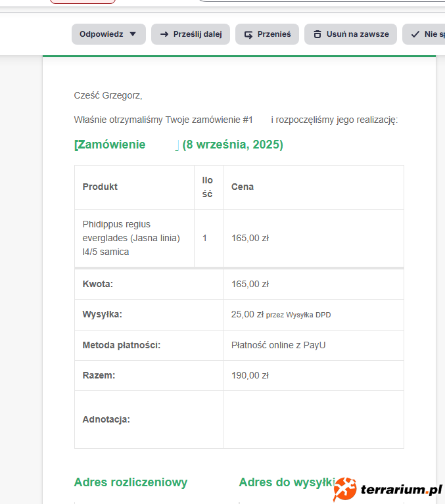Click the Adres rozliczeniowy heading
Image resolution: width=445 pixels, height=504 pixels.
pos(131,482)
